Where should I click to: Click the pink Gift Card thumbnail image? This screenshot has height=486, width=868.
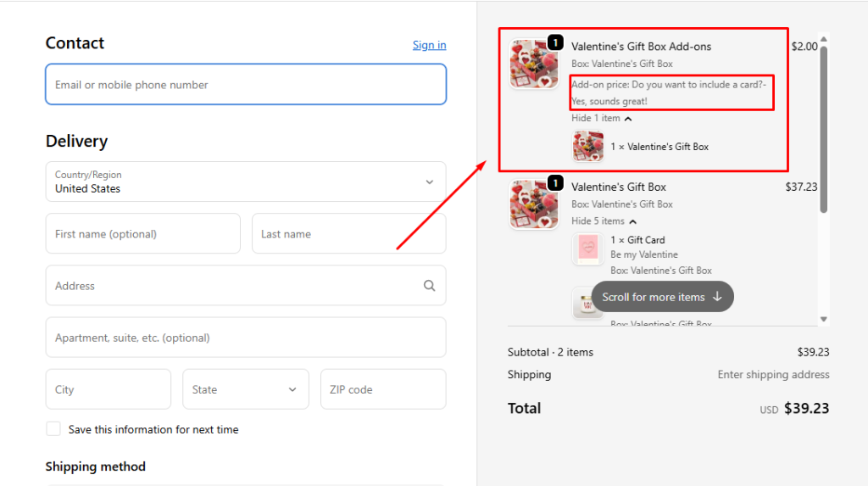coord(588,249)
